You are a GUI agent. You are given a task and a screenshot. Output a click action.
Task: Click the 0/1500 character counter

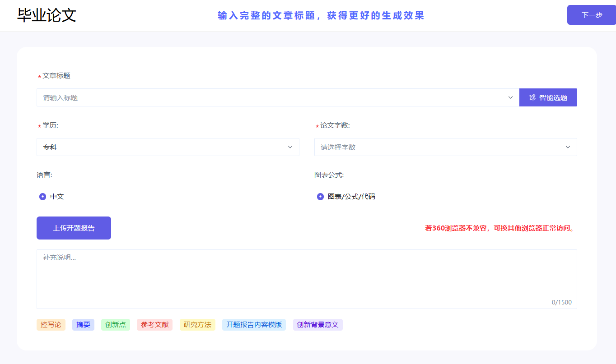(x=562, y=302)
